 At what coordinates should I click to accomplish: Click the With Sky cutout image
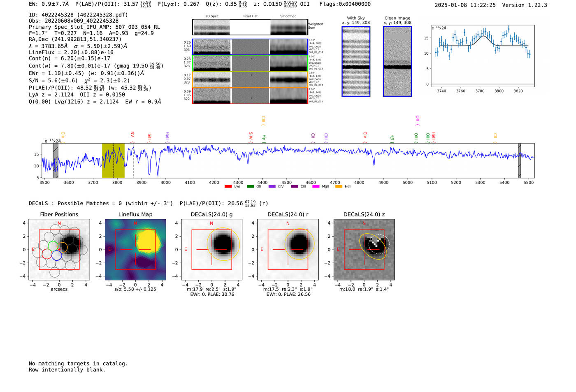tap(356, 61)
